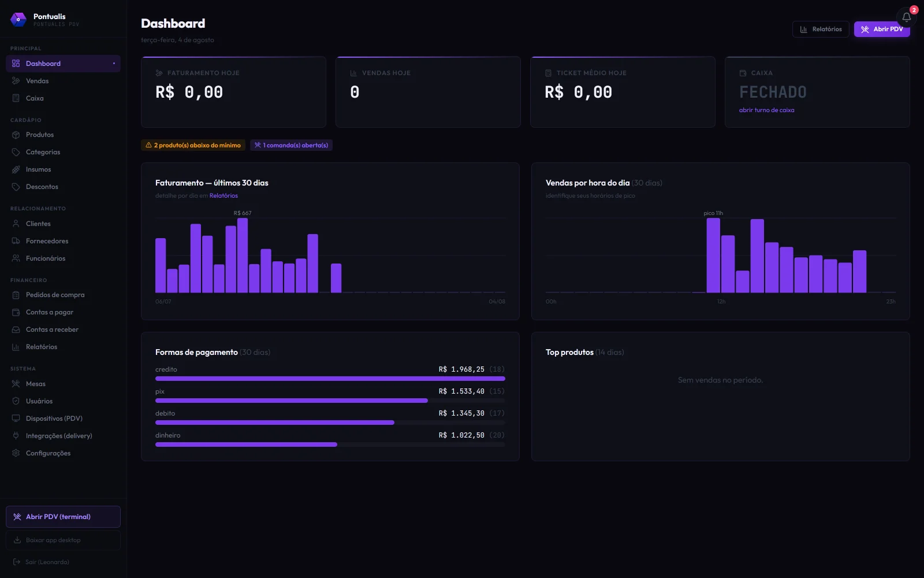Click the Integrações (delivery) plug icon
Image resolution: width=924 pixels, height=578 pixels.
[16, 436]
